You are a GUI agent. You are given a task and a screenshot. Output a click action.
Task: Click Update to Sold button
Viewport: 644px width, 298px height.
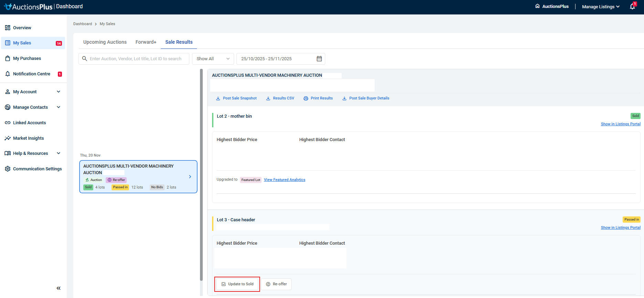[237, 284]
